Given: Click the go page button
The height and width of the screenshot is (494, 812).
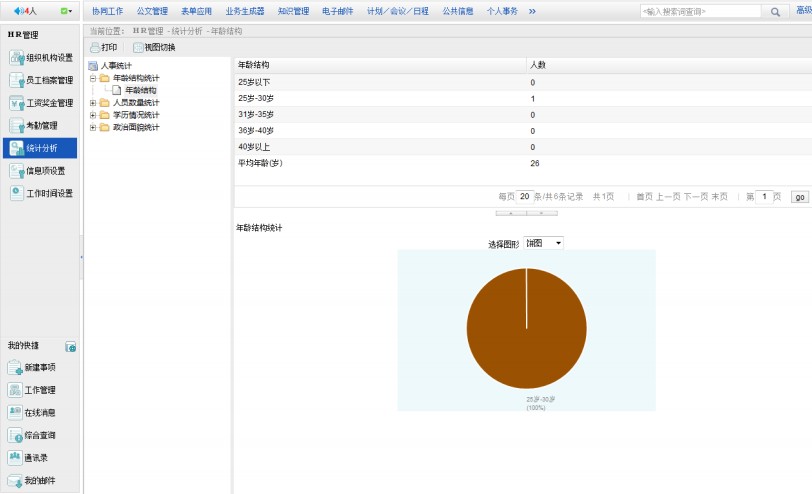Looking at the screenshot, I should pyautogui.click(x=800, y=197).
